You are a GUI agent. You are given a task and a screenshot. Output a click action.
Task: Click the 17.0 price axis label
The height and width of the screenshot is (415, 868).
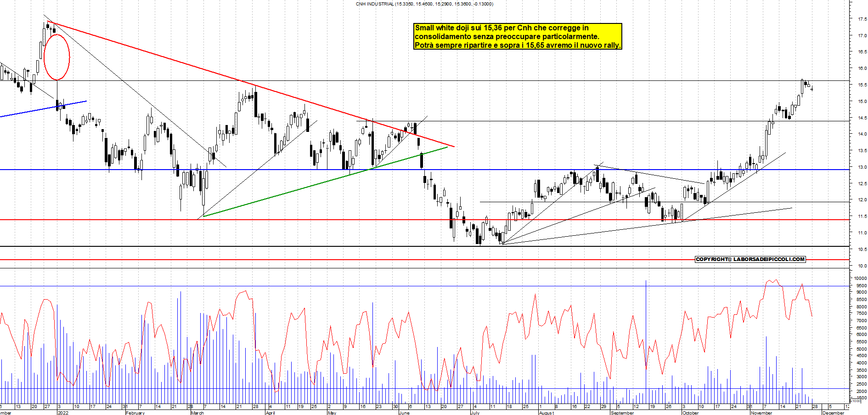862,35
